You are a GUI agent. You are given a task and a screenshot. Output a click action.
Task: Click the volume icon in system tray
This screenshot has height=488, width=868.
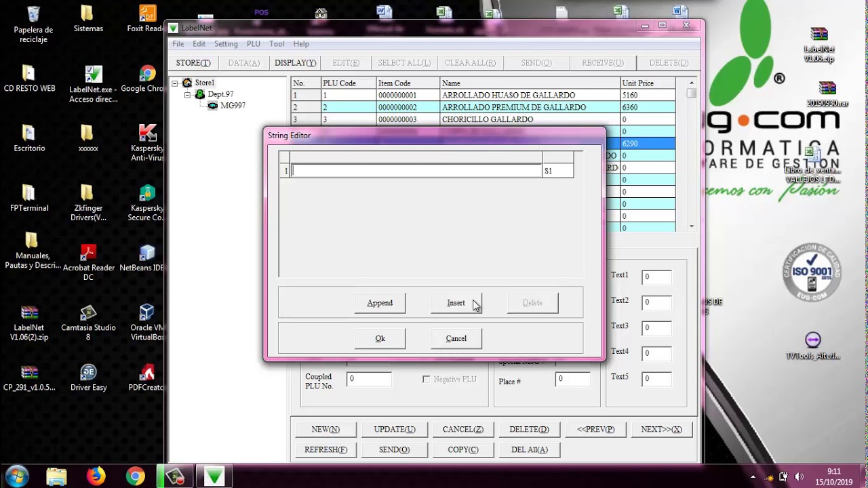coord(799,476)
